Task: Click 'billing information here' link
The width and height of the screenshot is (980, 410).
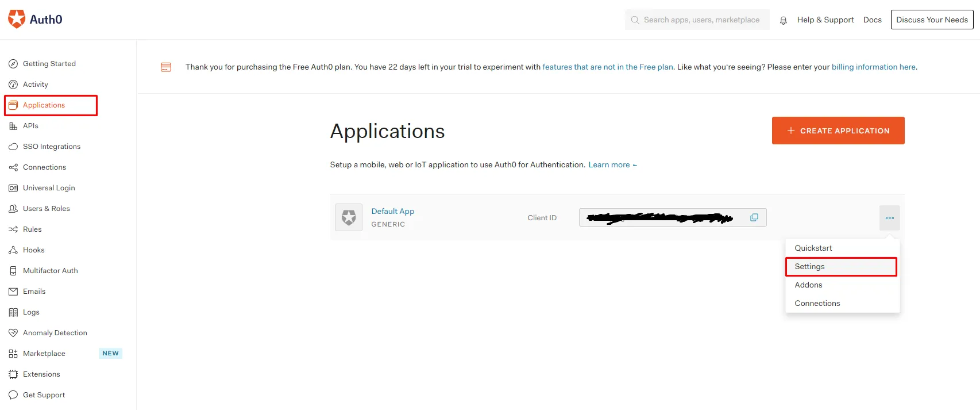Action: (x=874, y=67)
